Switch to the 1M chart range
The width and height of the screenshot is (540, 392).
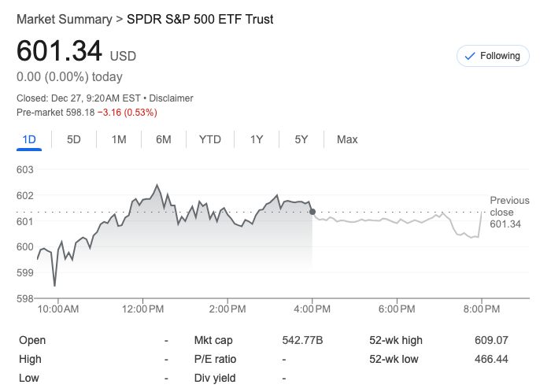119,139
